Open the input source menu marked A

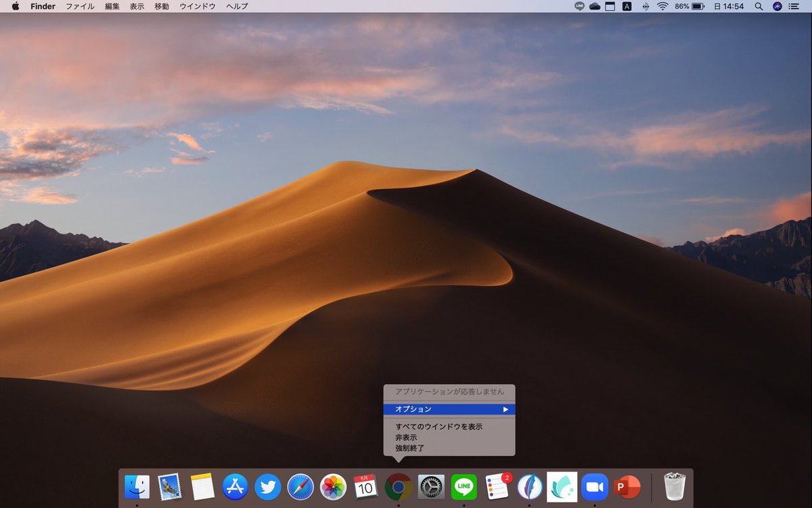point(627,6)
